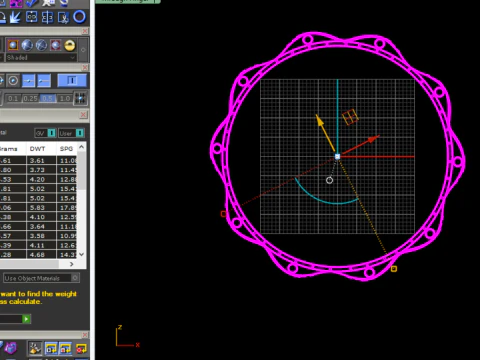
Task: Click the small button at right of Use Object Materials
Action: point(75,278)
